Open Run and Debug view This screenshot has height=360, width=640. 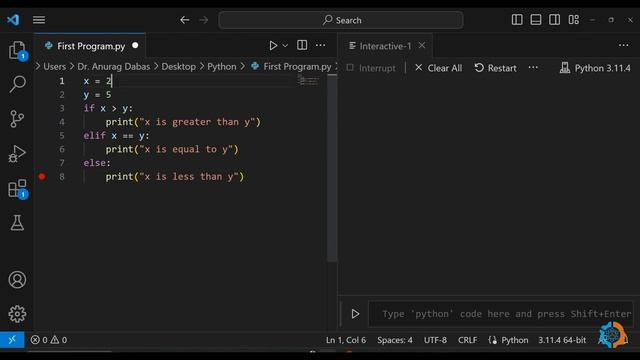click(x=17, y=154)
